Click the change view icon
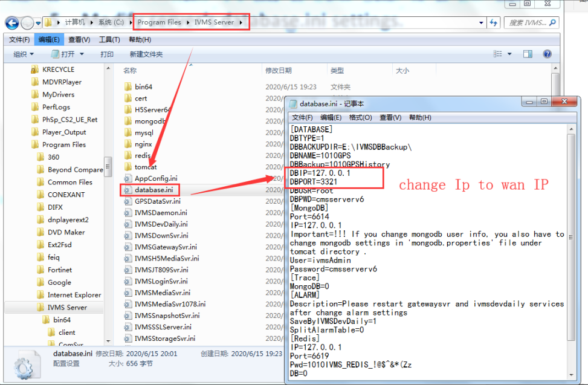Viewport: 588px width, 385px height. click(497, 54)
